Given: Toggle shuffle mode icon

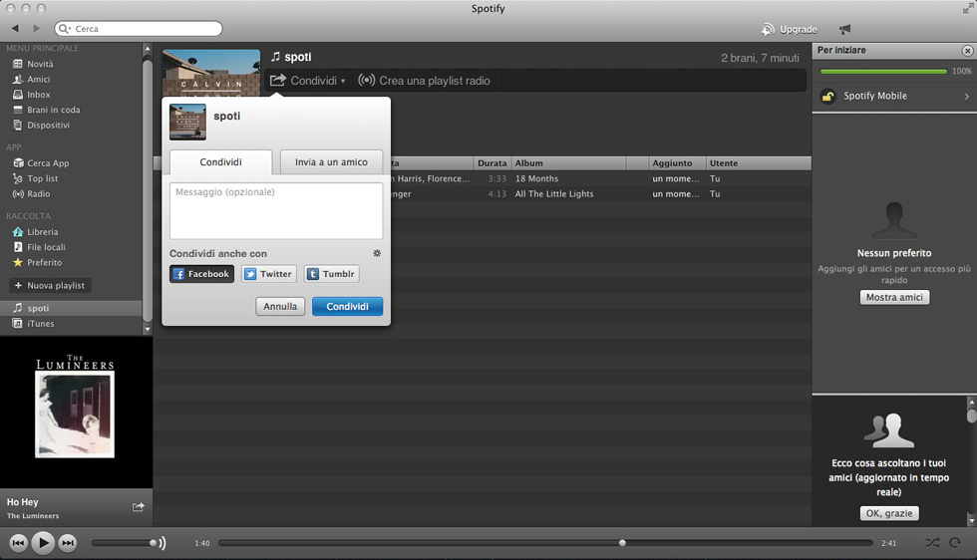Looking at the screenshot, I should point(931,543).
